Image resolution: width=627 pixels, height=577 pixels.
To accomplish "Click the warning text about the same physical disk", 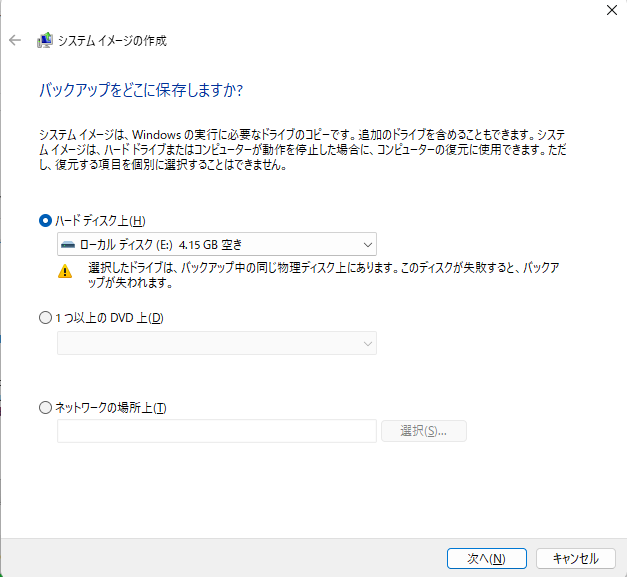I will (x=323, y=275).
